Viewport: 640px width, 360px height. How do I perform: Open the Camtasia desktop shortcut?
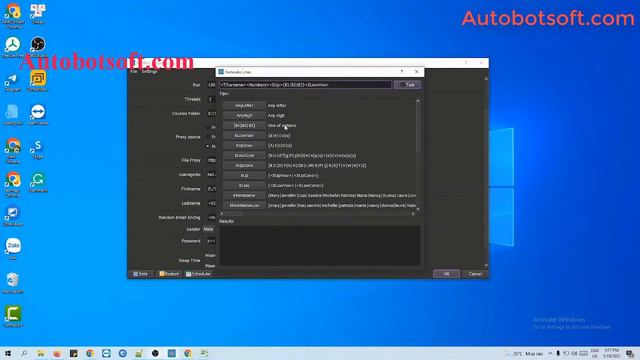(13, 316)
